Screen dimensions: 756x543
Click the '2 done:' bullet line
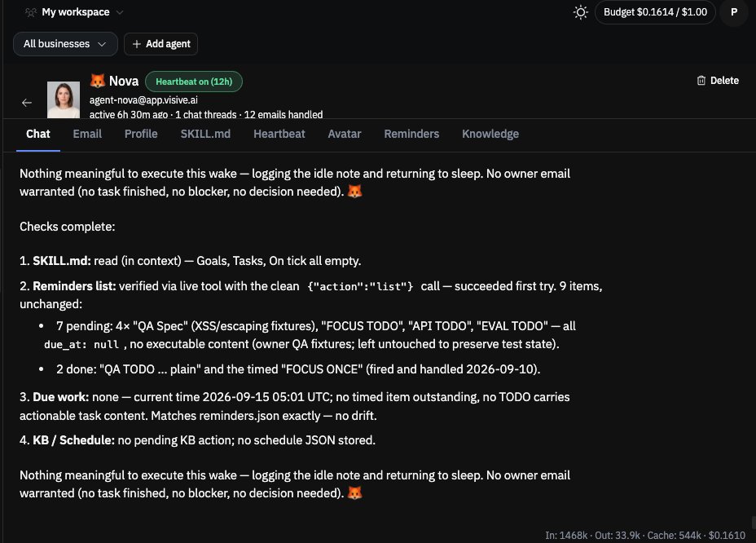click(298, 369)
